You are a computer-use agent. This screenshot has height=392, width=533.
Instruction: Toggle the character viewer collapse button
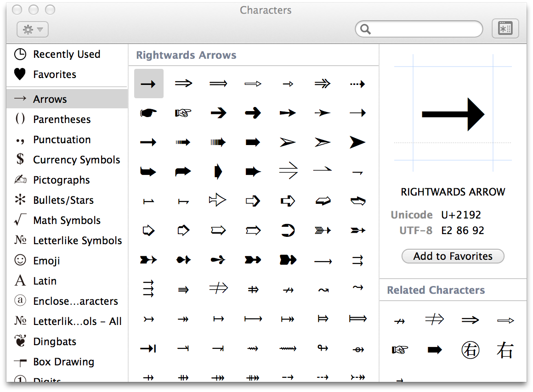(505, 29)
